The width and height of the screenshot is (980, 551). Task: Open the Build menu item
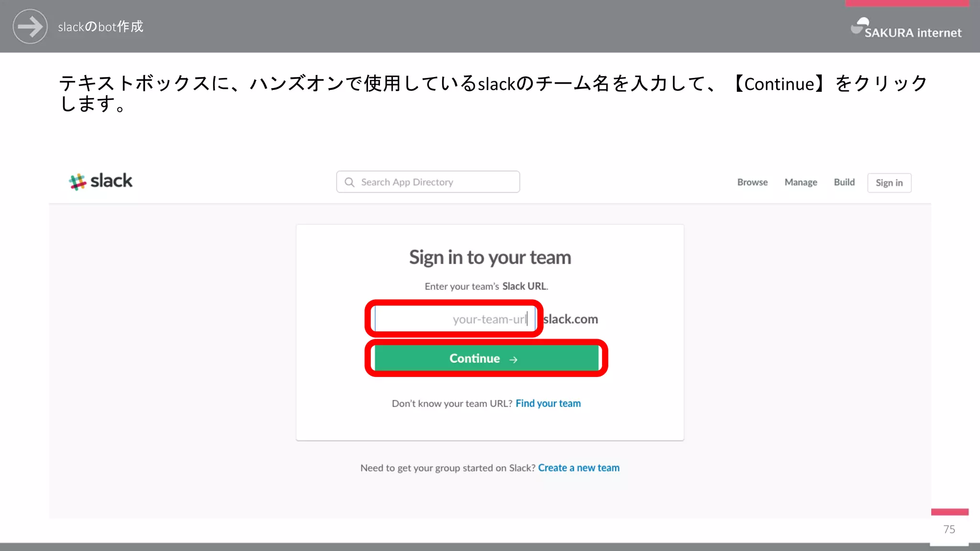[844, 182]
